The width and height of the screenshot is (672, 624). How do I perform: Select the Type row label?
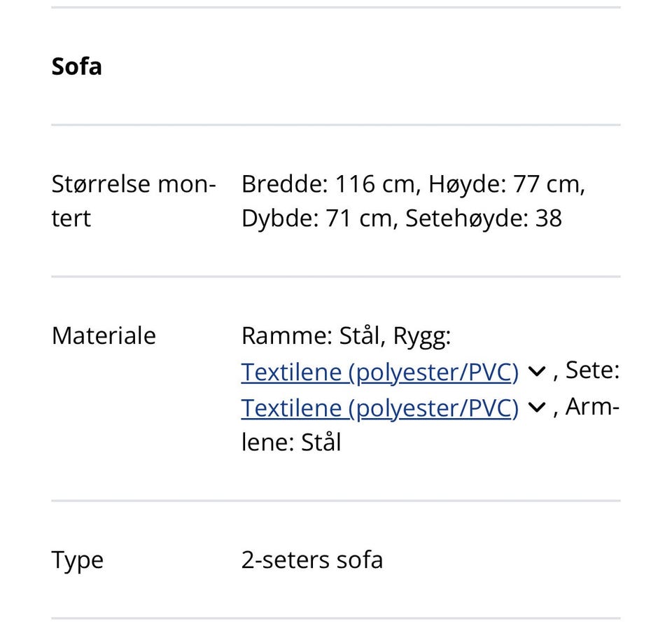tap(78, 560)
